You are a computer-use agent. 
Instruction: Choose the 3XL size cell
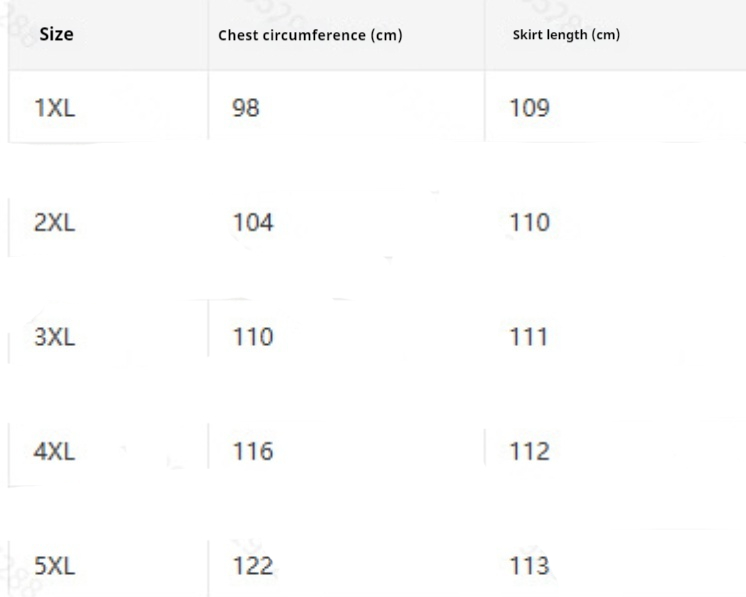[x=54, y=338]
